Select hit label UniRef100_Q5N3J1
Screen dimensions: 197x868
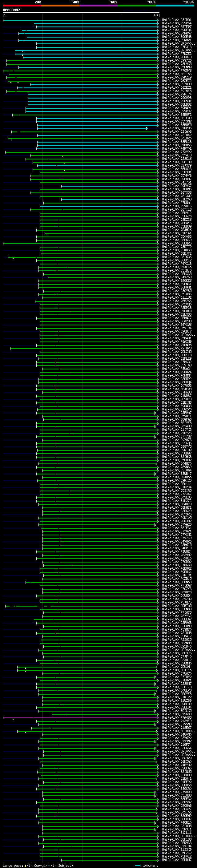tap(176, 830)
